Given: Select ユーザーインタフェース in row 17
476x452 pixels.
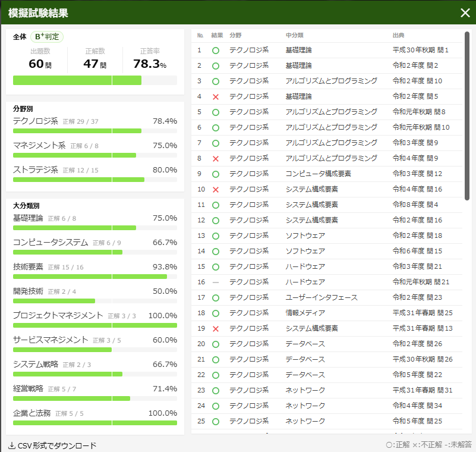Looking at the screenshot, I should (x=321, y=297).
